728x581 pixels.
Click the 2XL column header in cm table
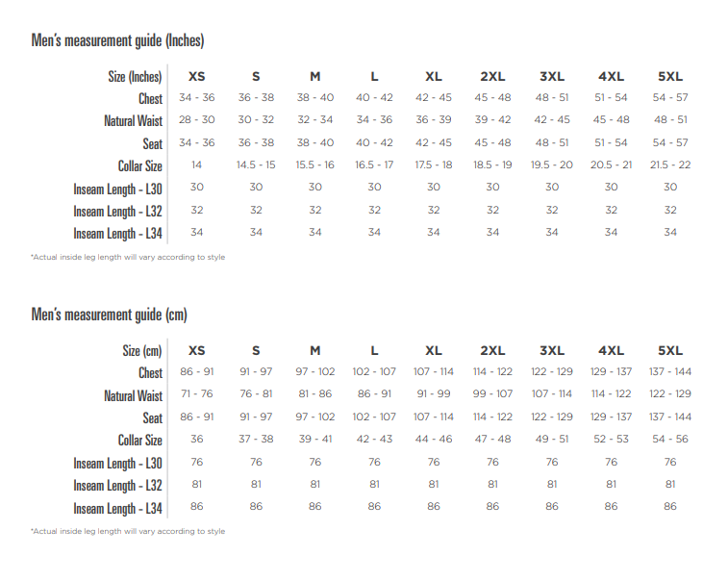coord(492,350)
